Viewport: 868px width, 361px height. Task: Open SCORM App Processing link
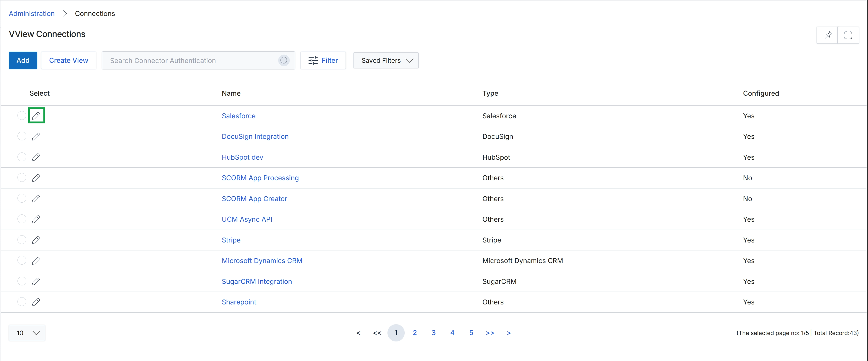(x=260, y=178)
